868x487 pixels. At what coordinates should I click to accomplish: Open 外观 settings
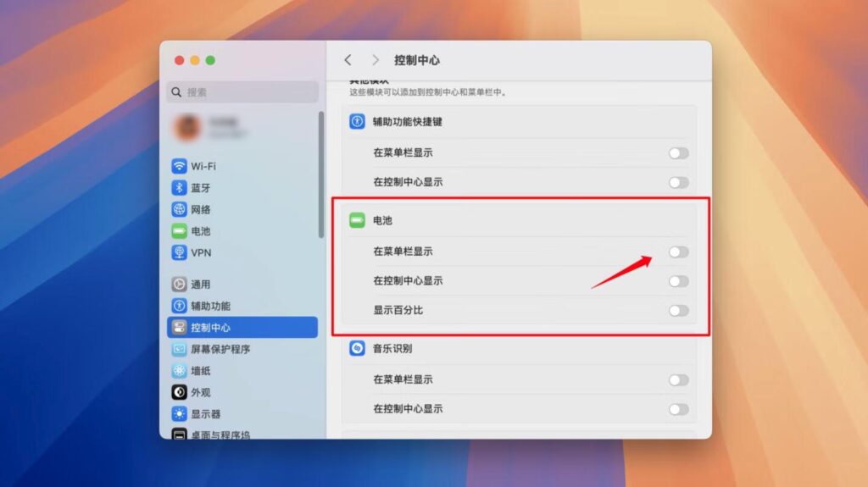point(242,392)
